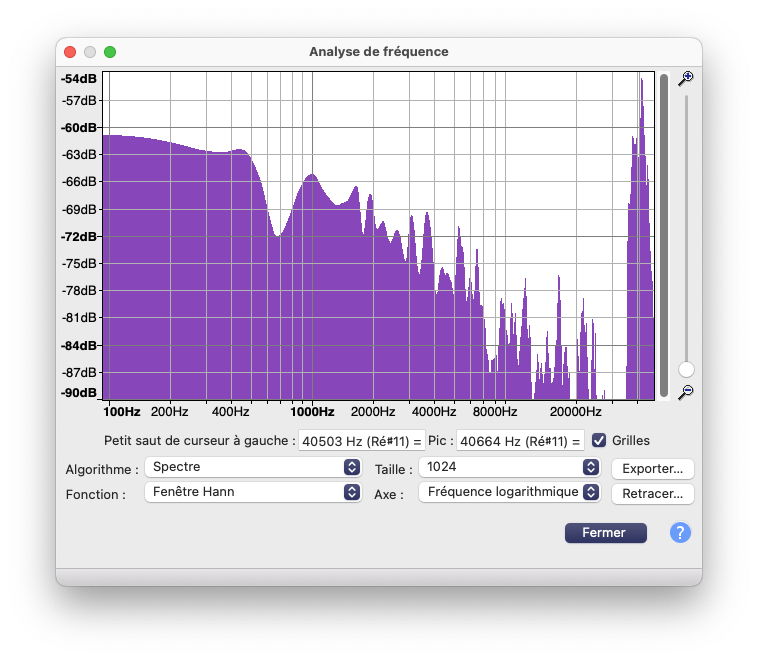
Task: Click the Exporter... button
Action: (653, 469)
